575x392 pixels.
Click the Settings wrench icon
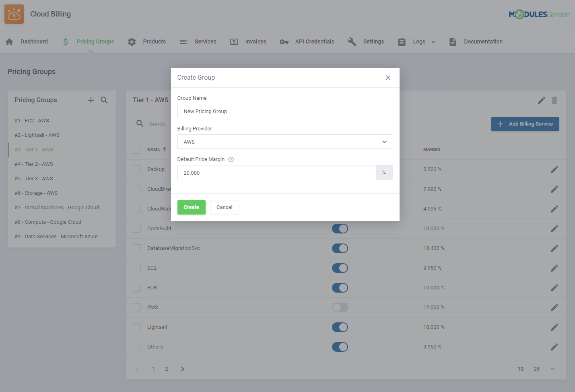(352, 42)
